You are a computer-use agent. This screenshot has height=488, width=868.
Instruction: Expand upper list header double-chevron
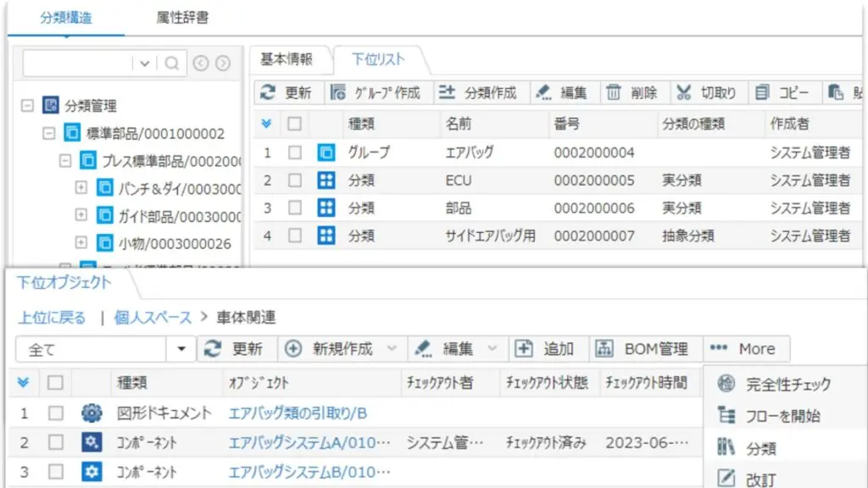(x=266, y=124)
